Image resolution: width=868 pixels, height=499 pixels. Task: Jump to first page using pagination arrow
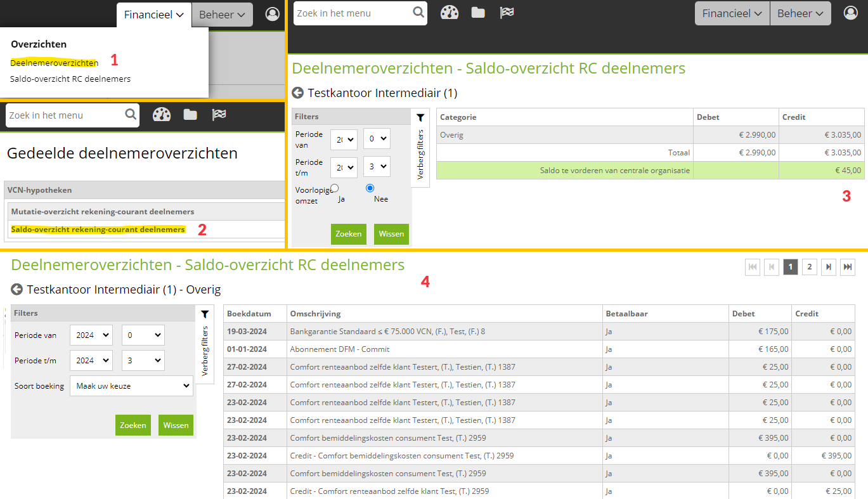tap(753, 268)
